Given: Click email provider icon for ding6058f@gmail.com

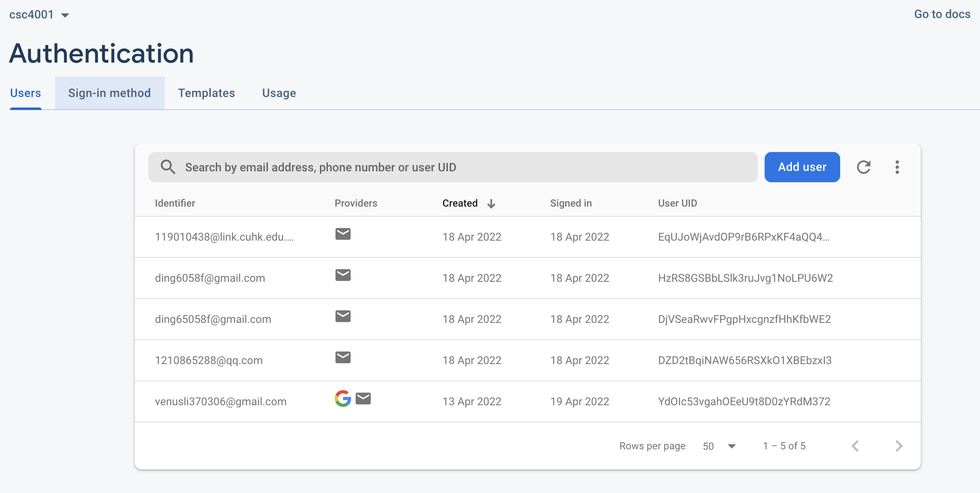Looking at the screenshot, I should 343,275.
